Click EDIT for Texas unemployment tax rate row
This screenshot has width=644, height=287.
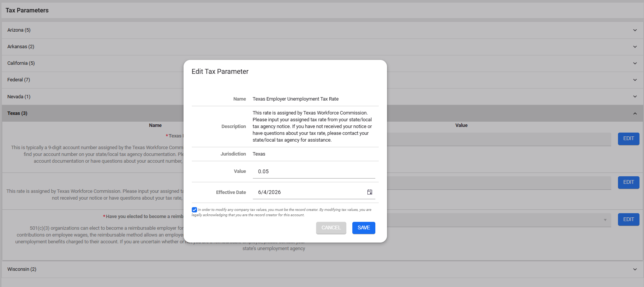(629, 182)
